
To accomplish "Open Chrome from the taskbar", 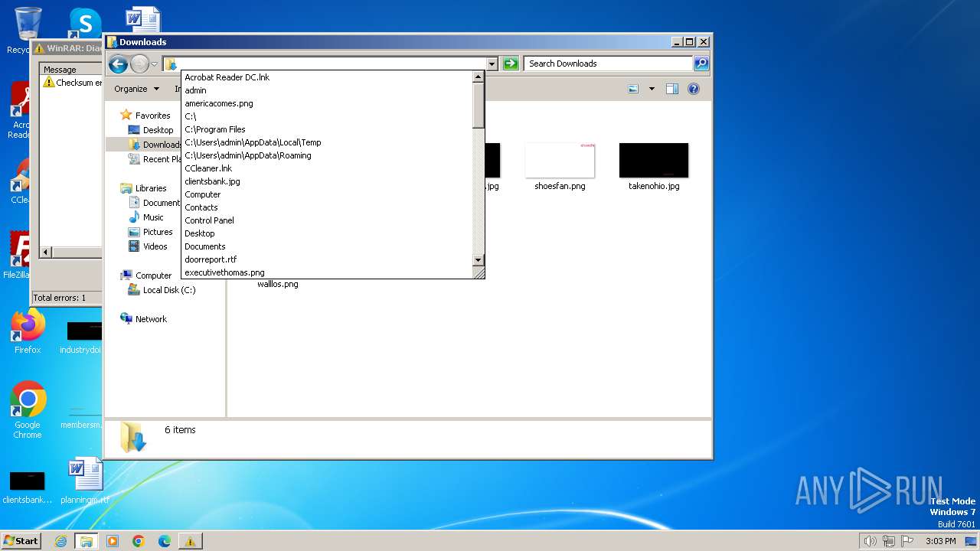I will coord(139,541).
